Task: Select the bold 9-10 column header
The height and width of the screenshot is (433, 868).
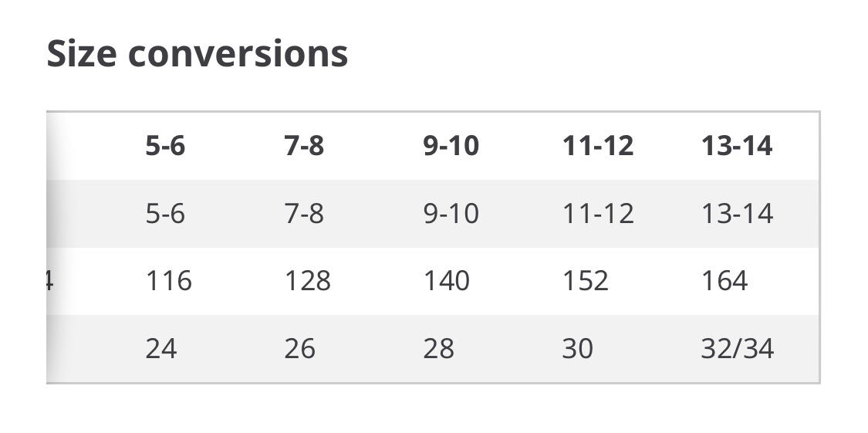Action: click(451, 145)
